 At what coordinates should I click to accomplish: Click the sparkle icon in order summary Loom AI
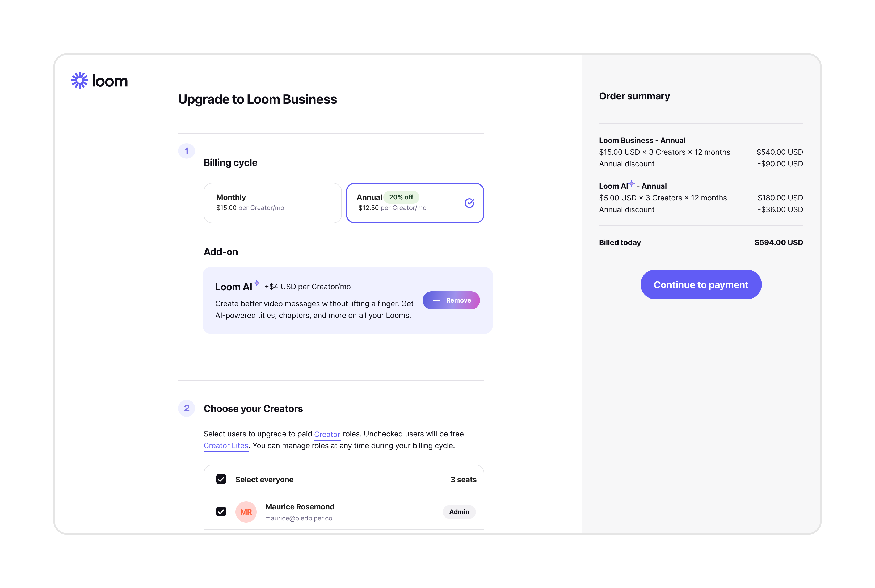coord(632,183)
